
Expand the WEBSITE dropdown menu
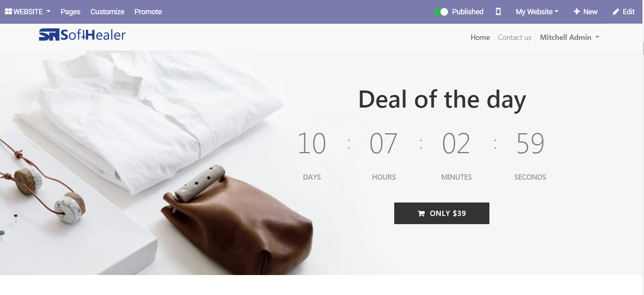28,11
